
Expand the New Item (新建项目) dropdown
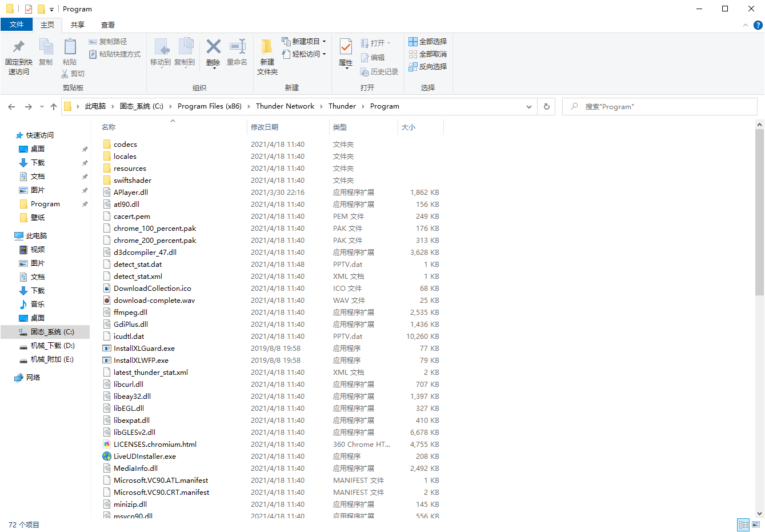pyautogui.click(x=325, y=42)
